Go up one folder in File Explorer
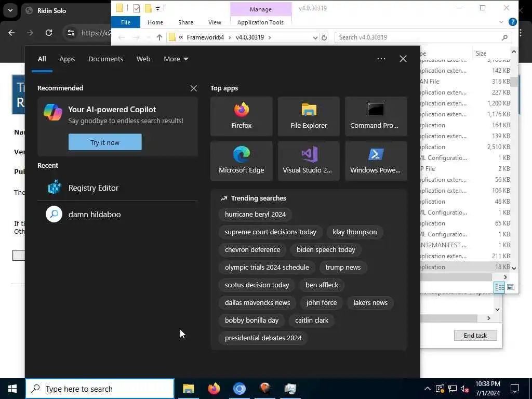Screen dimensions: 532x399 coord(159,37)
